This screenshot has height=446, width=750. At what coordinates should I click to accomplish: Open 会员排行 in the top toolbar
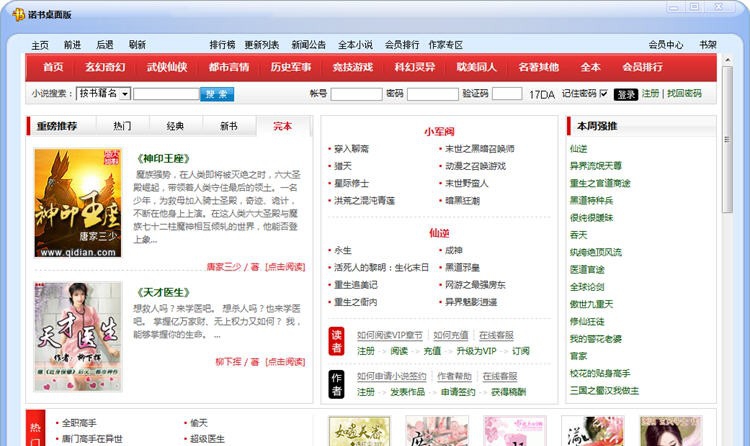[402, 45]
